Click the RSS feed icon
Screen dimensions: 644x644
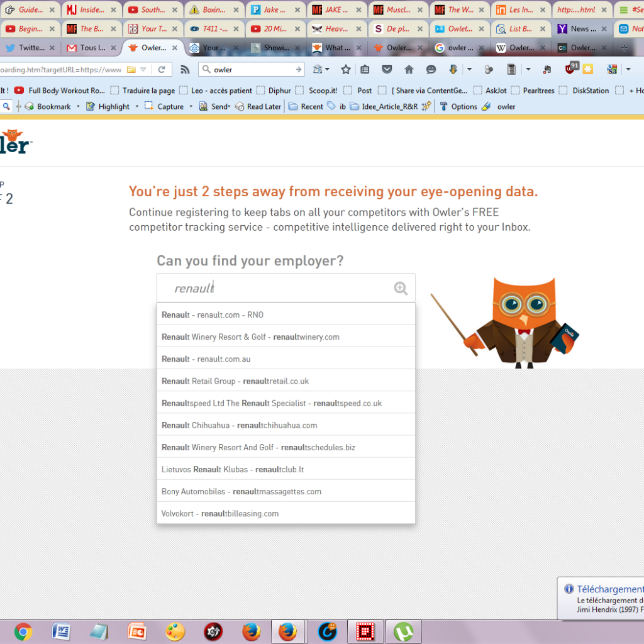tap(185, 69)
